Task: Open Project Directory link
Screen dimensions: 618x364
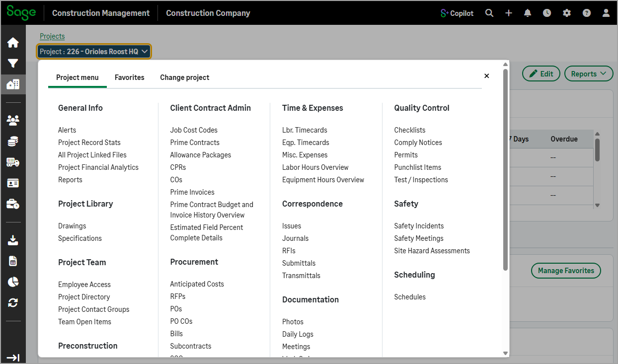Action: click(84, 297)
